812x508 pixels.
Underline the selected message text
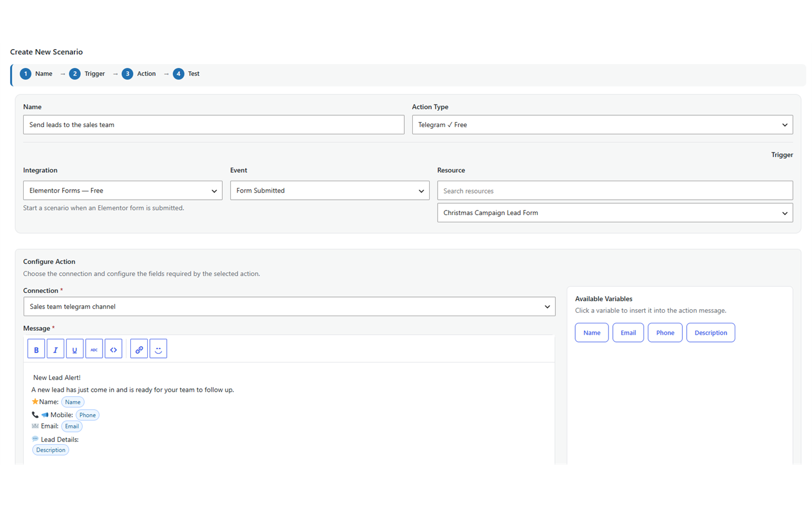(x=74, y=349)
